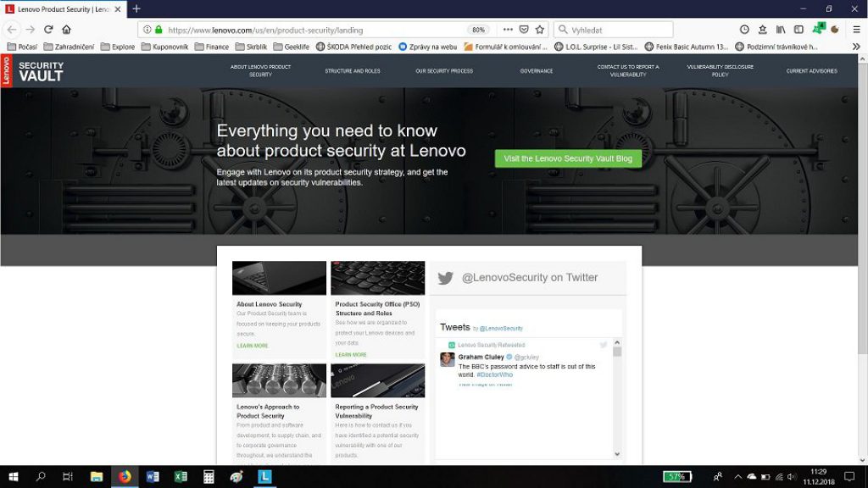868x488 pixels.
Task: Show more bookmarks chevron
Action: 856,47
